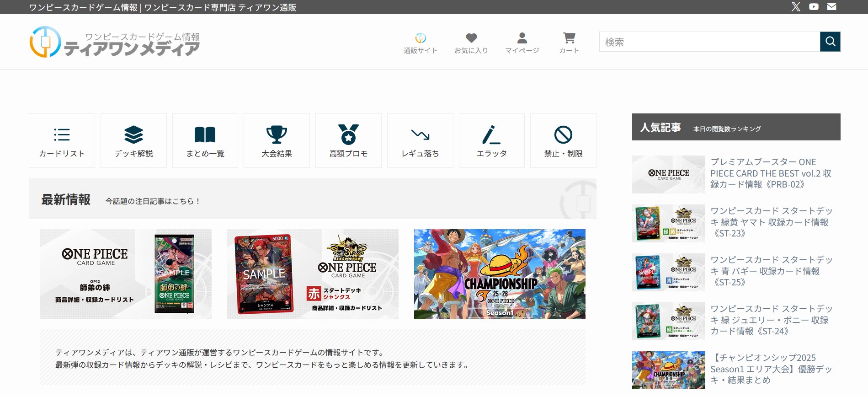Open 緑 ジュエリー・ボニー ST-24 article link
This screenshot has height=397, width=868.
(x=771, y=320)
